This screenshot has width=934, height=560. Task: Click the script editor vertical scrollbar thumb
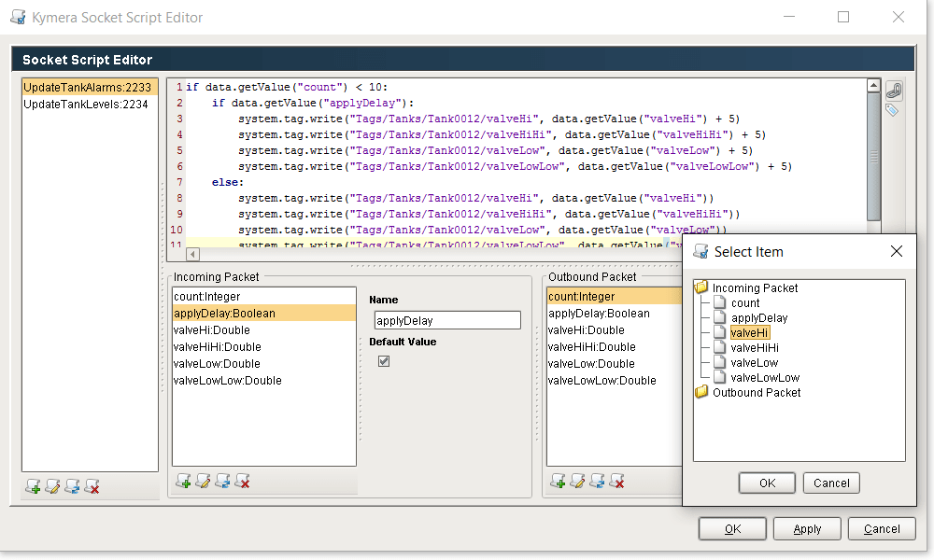873,156
